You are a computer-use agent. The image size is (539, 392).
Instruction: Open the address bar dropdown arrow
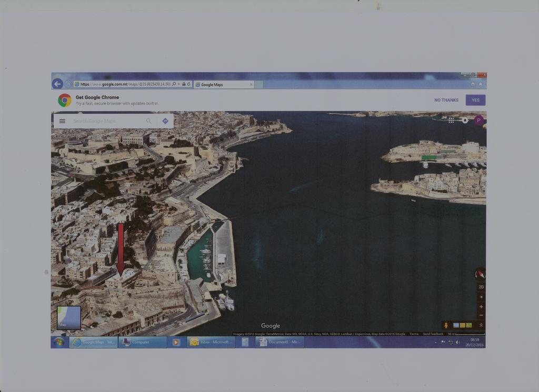tap(179, 84)
